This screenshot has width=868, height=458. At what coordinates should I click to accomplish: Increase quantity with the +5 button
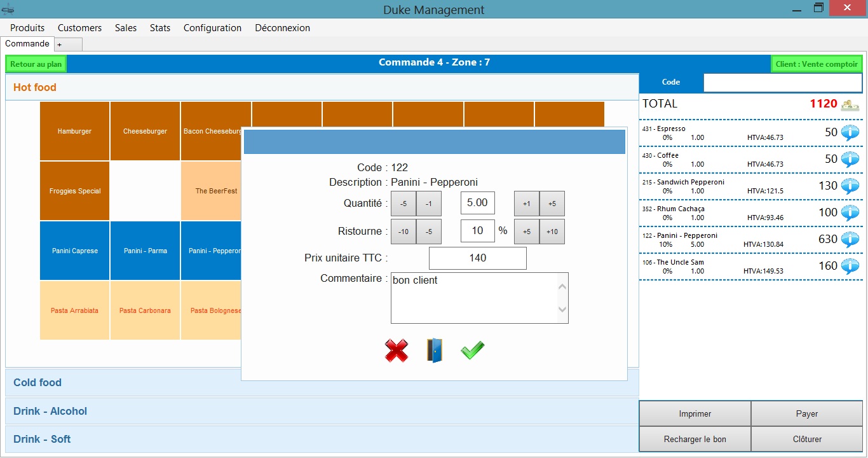point(552,204)
